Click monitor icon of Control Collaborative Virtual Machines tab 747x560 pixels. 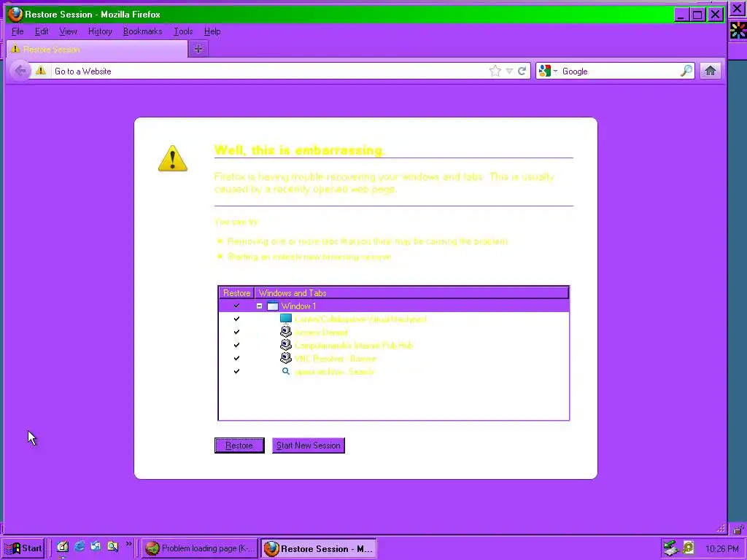286,319
